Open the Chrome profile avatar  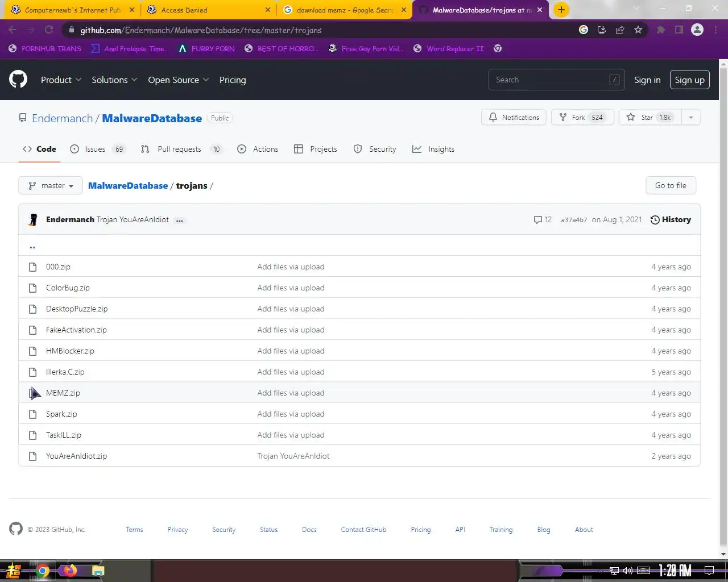click(x=697, y=30)
